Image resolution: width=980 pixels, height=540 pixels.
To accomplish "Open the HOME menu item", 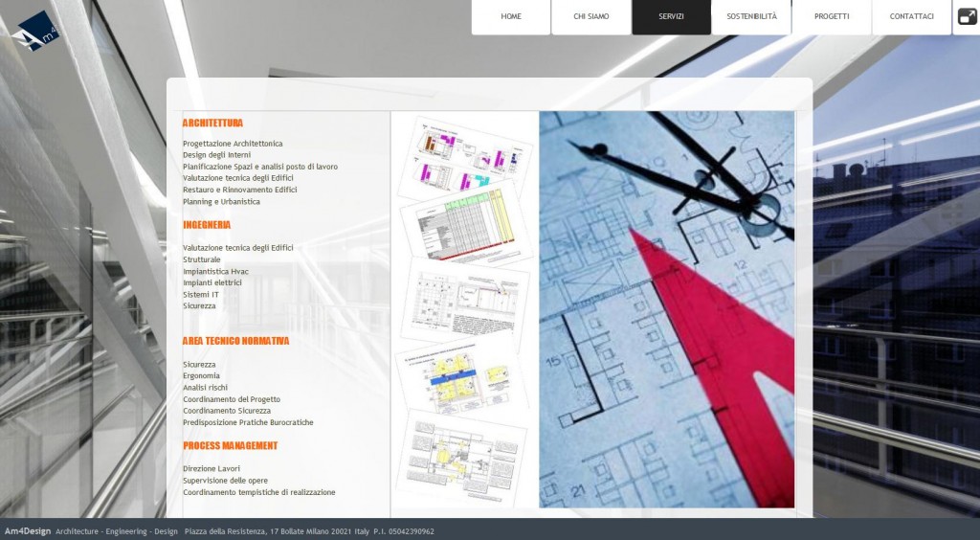I will (x=511, y=16).
